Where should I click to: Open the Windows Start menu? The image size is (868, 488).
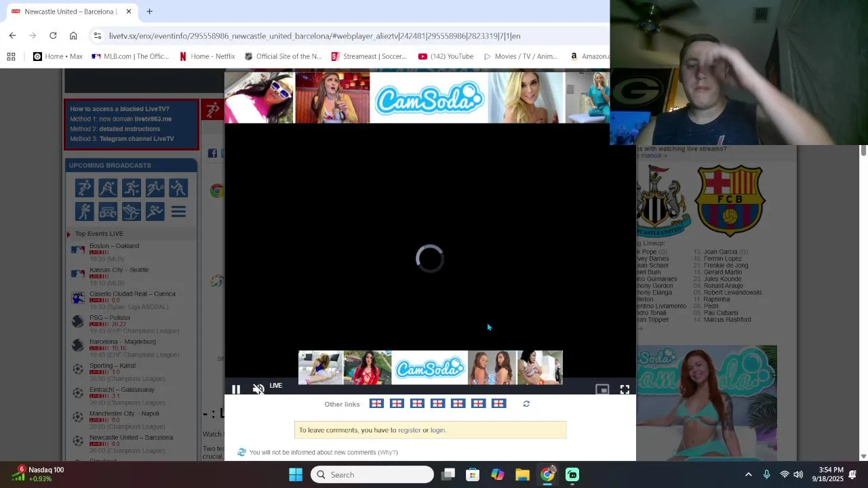[296, 474]
